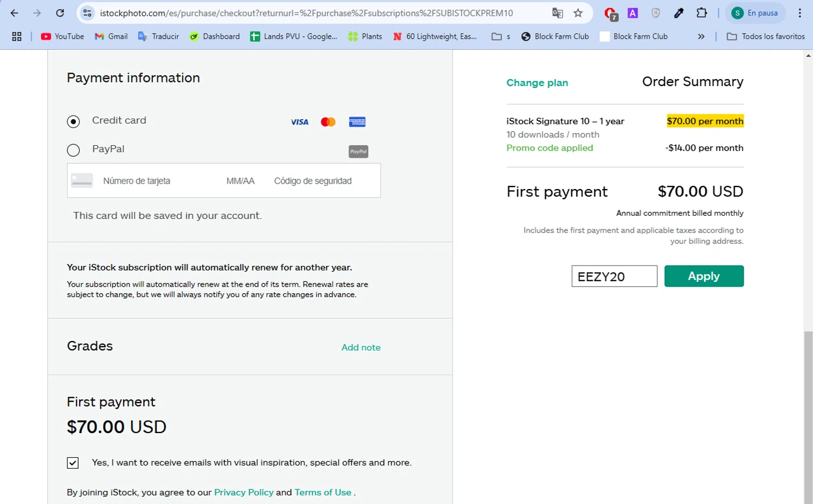
Task: Bookmark this page with the star icon
Action: [578, 13]
